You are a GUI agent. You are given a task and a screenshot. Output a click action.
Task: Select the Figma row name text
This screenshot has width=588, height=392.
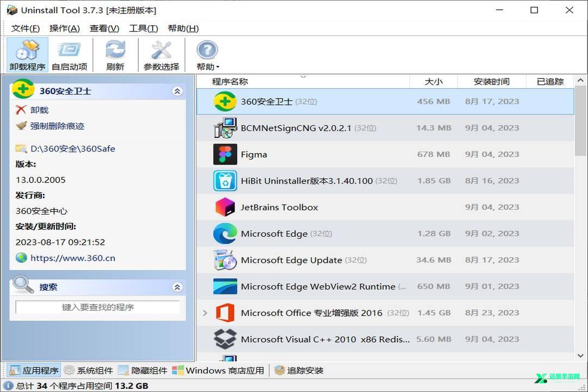point(254,155)
